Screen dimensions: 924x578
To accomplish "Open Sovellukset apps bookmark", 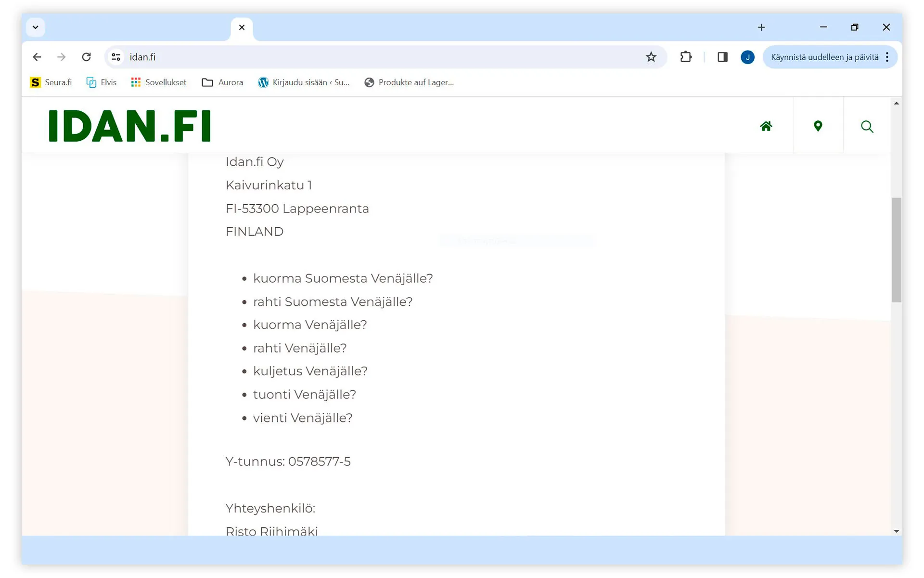I will point(158,82).
